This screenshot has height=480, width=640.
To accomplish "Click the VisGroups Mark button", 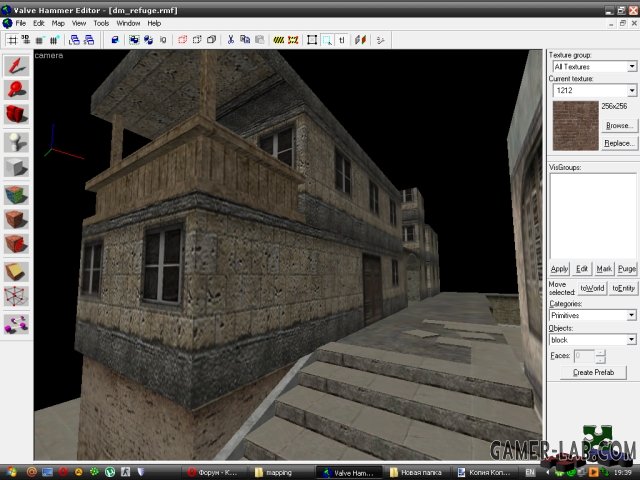I will (604, 269).
